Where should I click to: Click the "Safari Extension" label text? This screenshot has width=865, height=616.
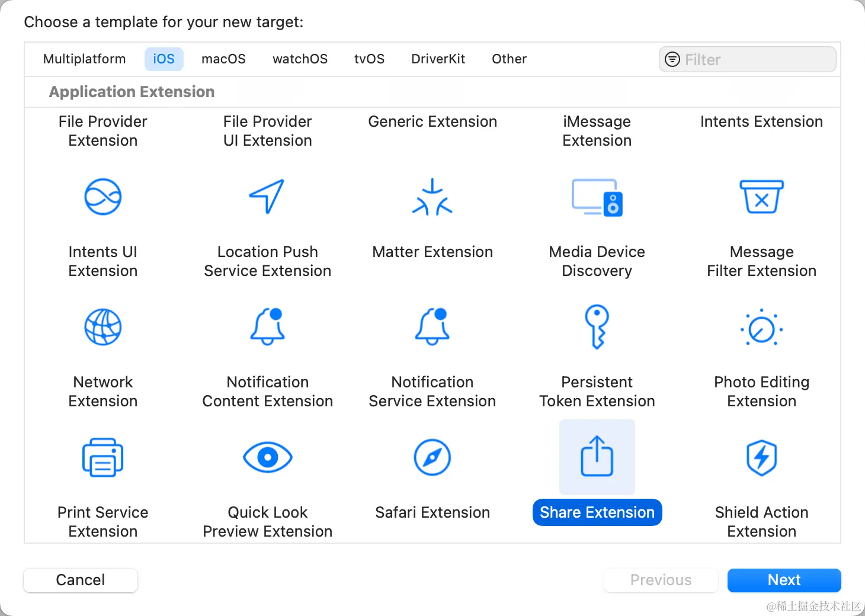[432, 512]
